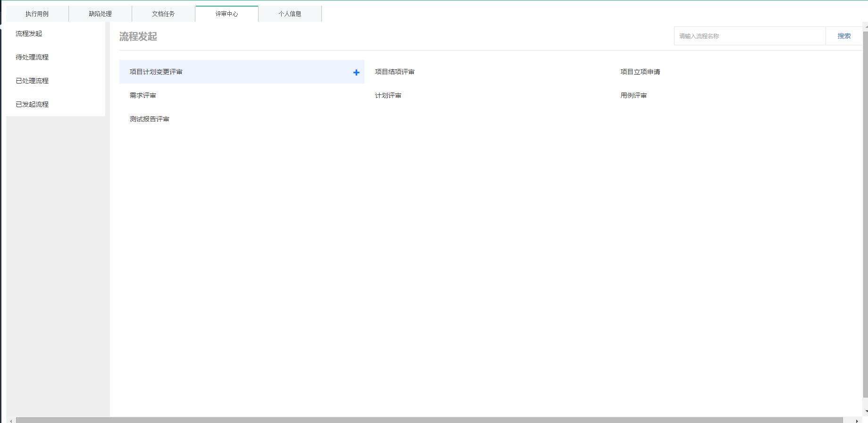Select the 用例评审 process

click(x=634, y=95)
